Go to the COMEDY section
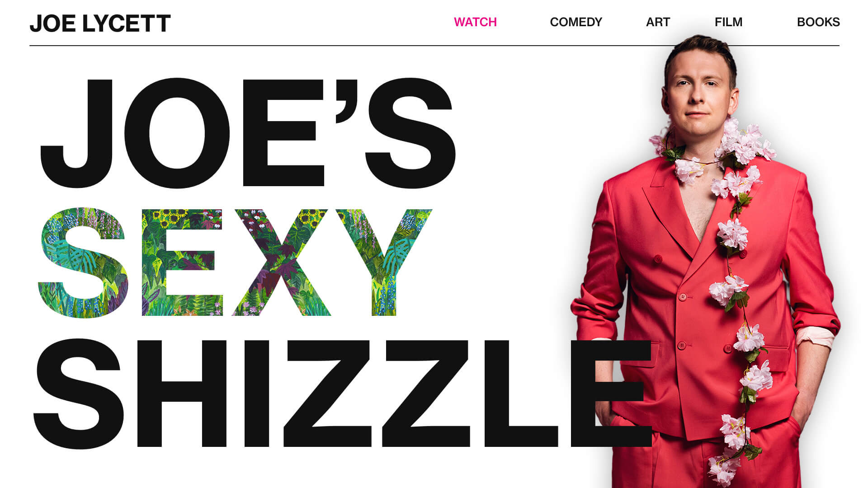 click(576, 22)
